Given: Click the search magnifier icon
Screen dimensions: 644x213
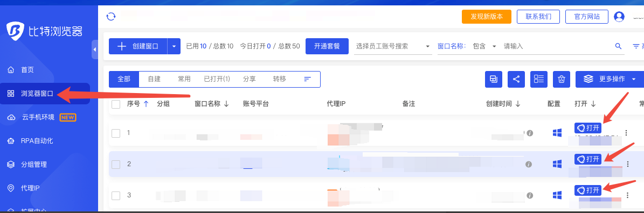Looking at the screenshot, I should pos(618,46).
